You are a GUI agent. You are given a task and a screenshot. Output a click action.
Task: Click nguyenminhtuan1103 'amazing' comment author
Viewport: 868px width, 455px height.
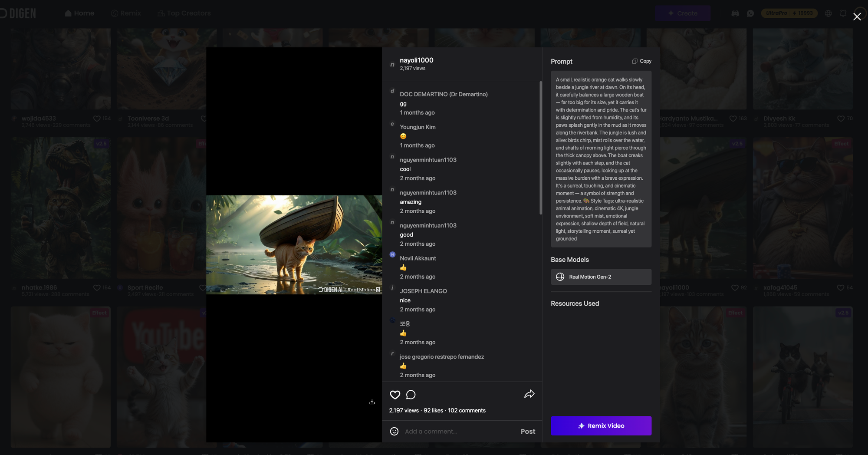[428, 193]
